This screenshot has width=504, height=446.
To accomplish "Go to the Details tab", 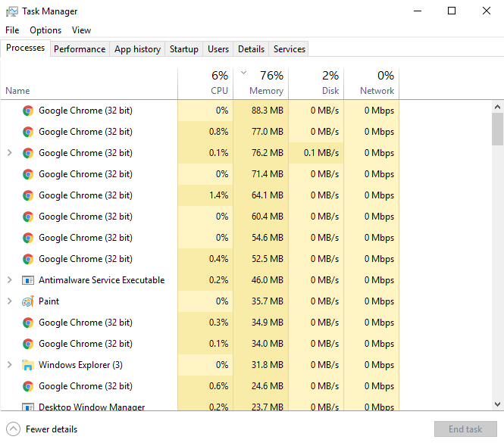I will [x=251, y=49].
